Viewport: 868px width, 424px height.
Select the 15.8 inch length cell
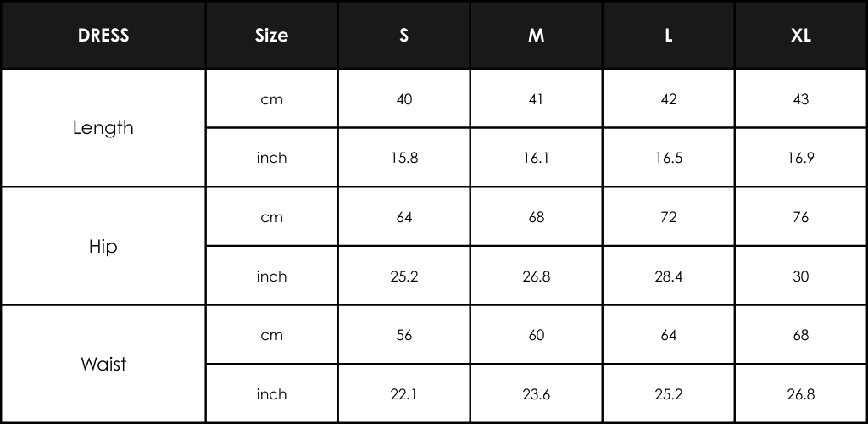[x=404, y=158]
